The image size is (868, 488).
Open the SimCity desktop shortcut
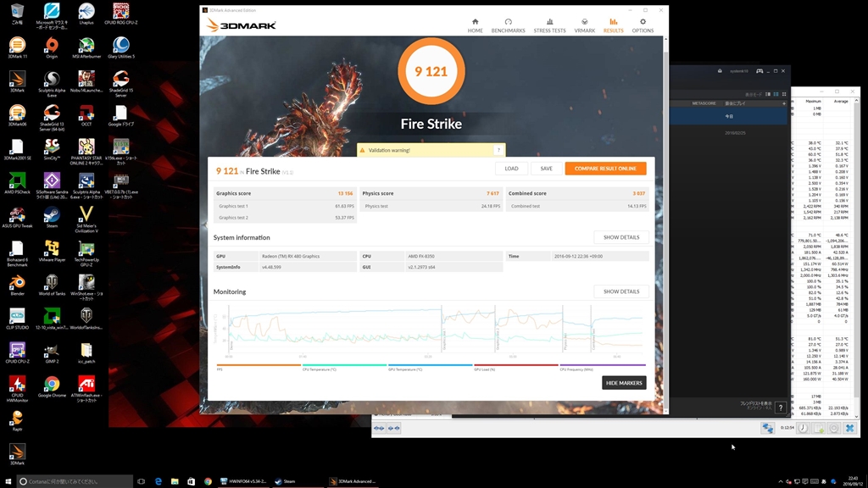52,149
